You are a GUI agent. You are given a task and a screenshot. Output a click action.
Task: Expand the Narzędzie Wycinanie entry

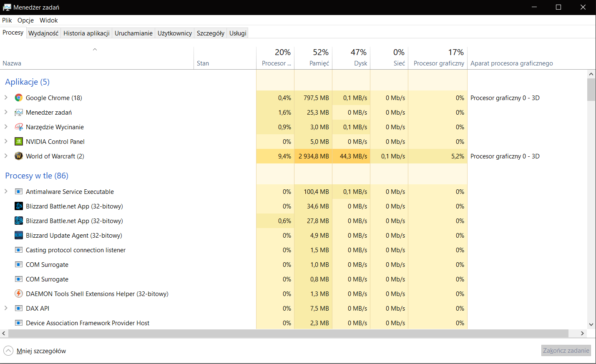tap(6, 127)
